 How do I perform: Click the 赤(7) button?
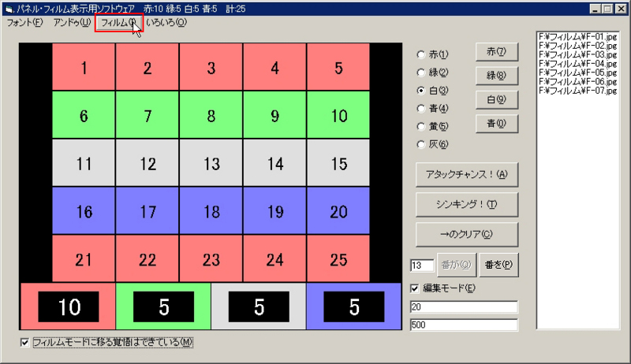point(497,52)
